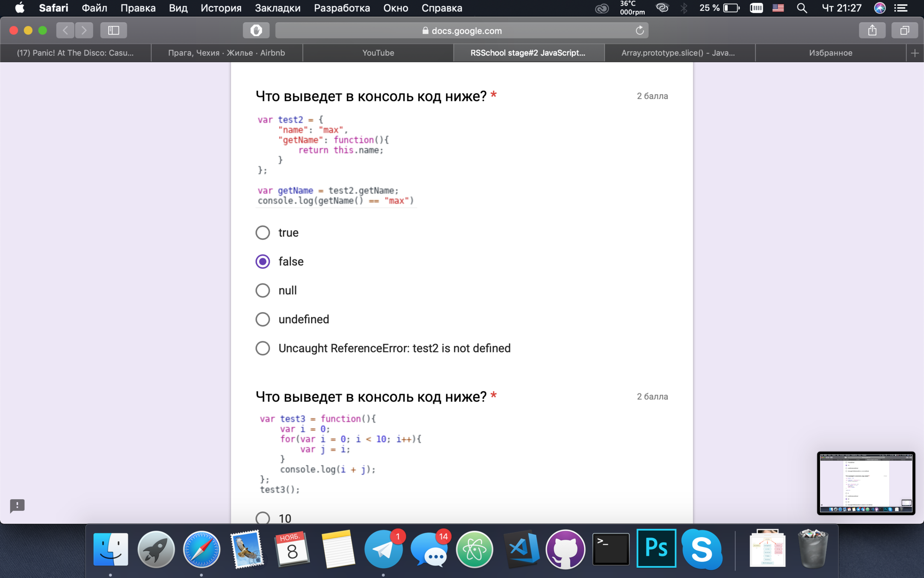Open the show all tabs icon
The width and height of the screenshot is (924, 578).
pos(904,30)
